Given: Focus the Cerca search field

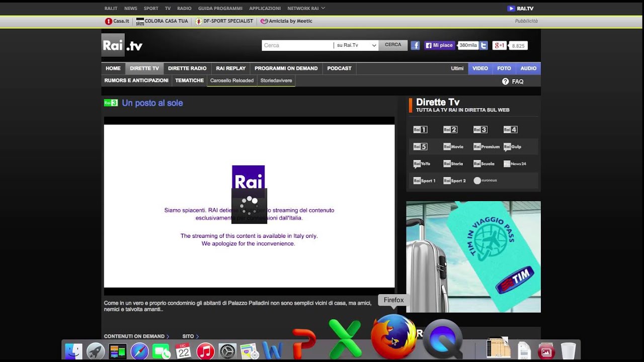Looking at the screenshot, I should [297, 45].
